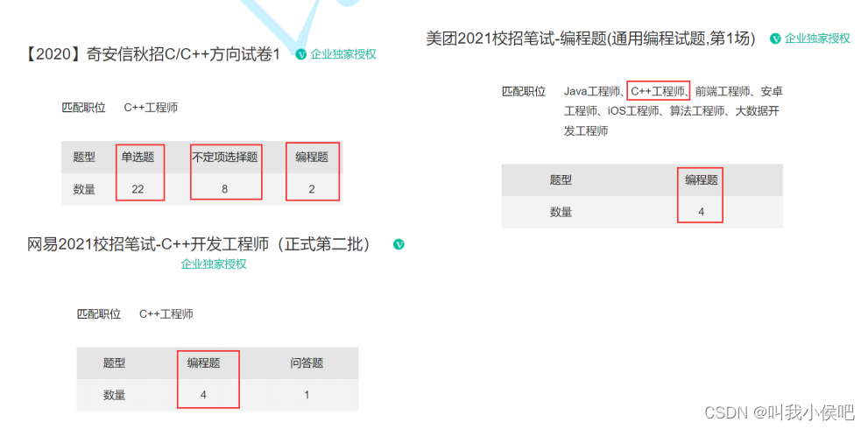Click 编程题 header in 奇安信 table
This screenshot has width=868, height=429.
[312, 158]
